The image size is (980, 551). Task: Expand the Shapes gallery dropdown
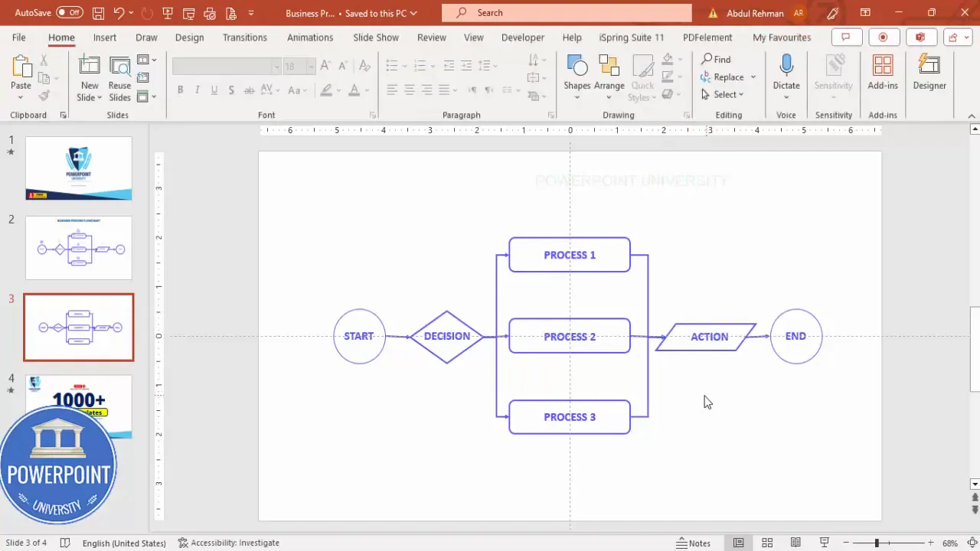pos(577,96)
